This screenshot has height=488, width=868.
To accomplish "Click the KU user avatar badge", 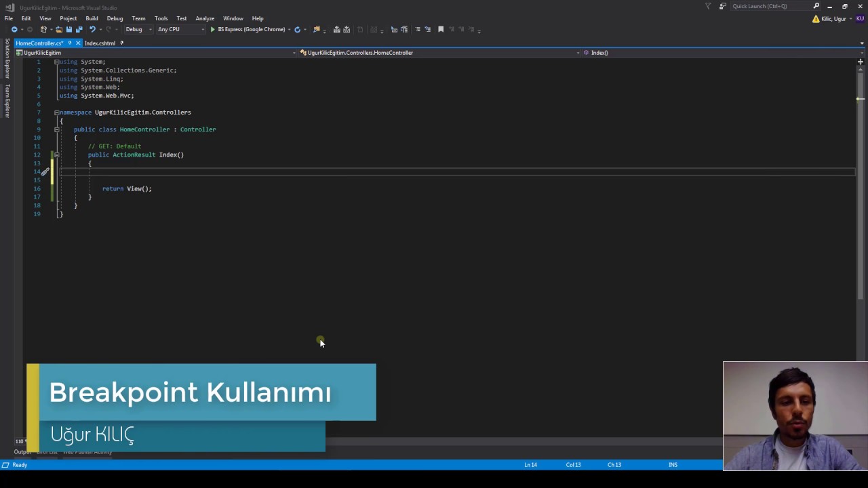I will point(861,19).
